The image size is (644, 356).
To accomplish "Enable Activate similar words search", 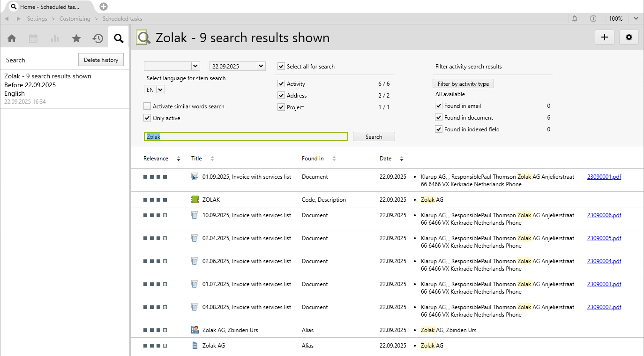I will 148,106.
